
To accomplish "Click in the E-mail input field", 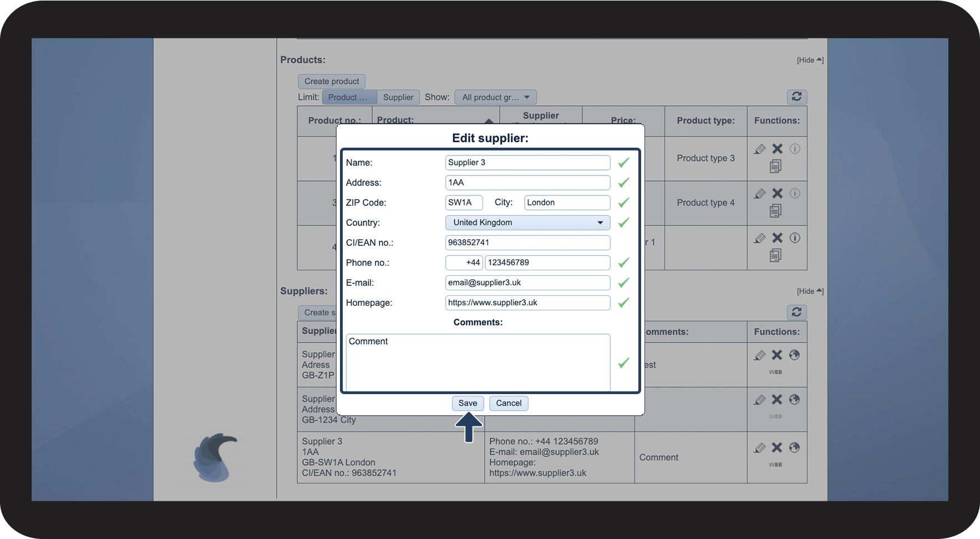I will pyautogui.click(x=527, y=283).
